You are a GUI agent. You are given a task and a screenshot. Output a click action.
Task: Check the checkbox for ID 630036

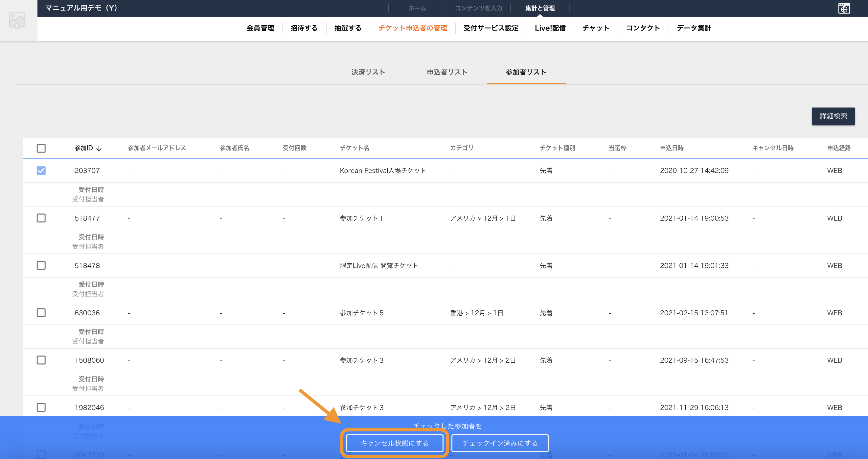(41, 313)
